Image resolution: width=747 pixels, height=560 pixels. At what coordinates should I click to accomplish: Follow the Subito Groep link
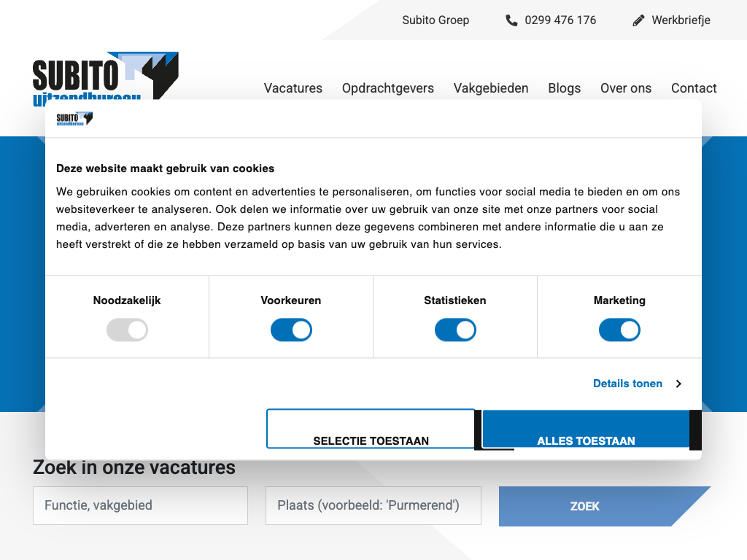pos(436,20)
